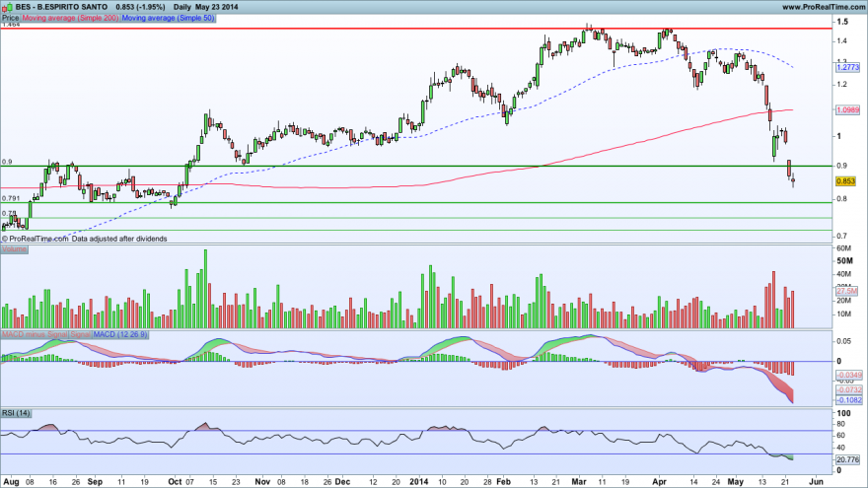Select the MACD (12 26 9) label
868x488 pixels.
coord(120,334)
